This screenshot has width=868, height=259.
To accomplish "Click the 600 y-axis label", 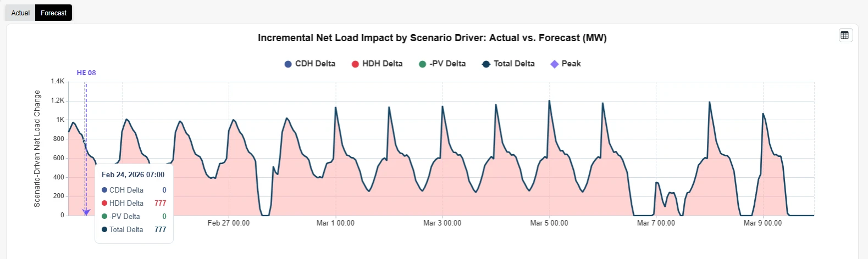I will pos(59,158).
